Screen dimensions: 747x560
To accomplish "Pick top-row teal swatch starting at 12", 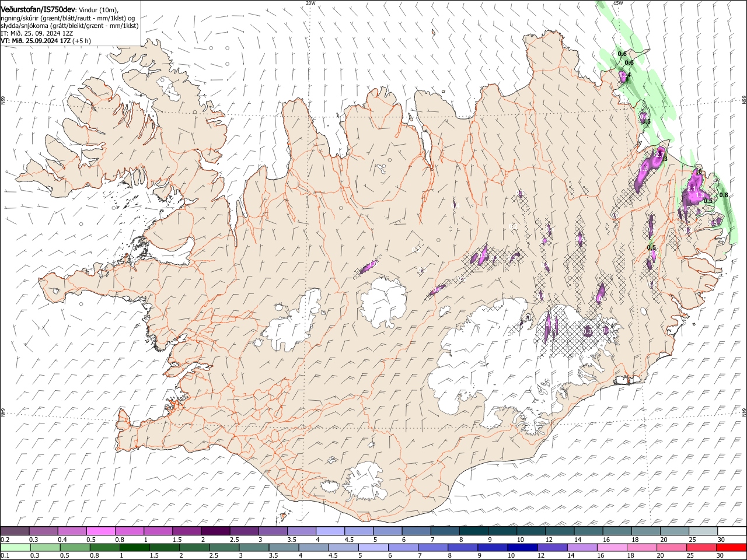I will click(560, 531).
